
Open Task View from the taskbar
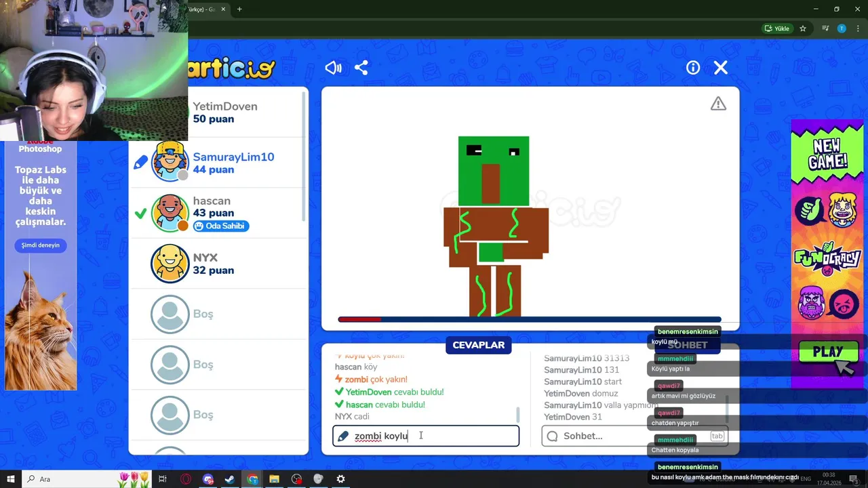(x=163, y=479)
